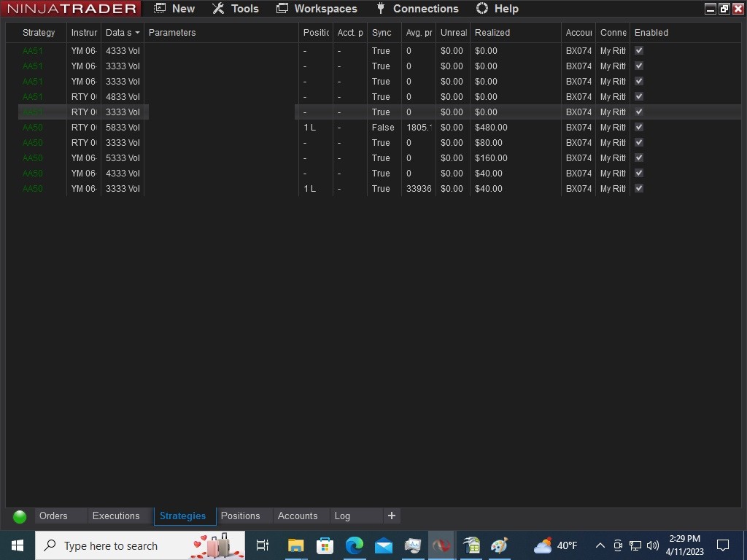Screen dimensions: 747x560
Task: Open the Tools menu
Action: tap(236, 9)
